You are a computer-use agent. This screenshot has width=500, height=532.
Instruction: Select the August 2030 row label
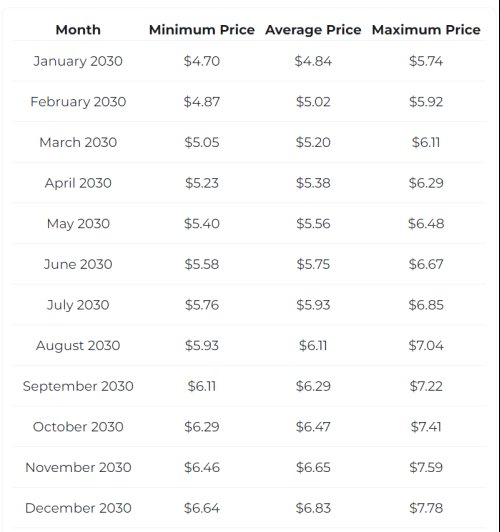[x=78, y=346]
